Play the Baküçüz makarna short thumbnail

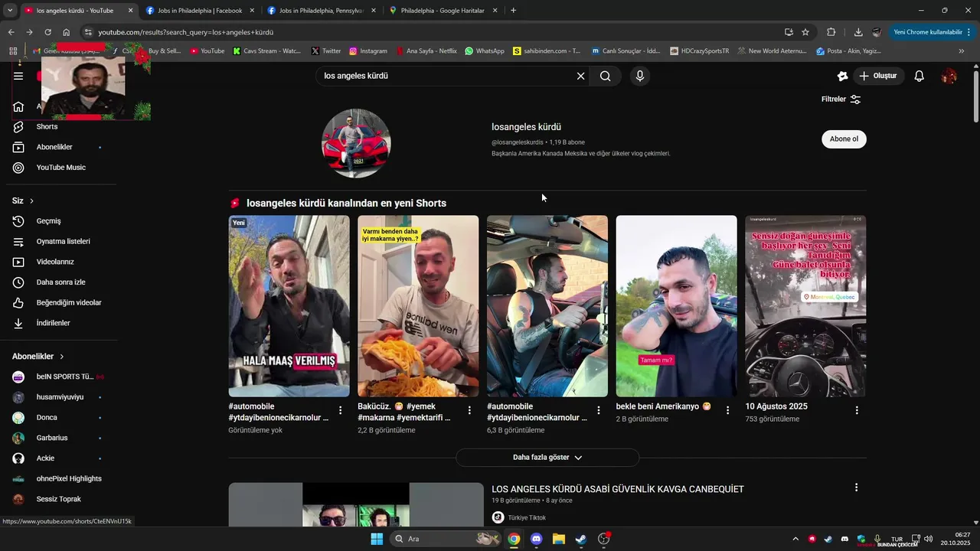(418, 306)
